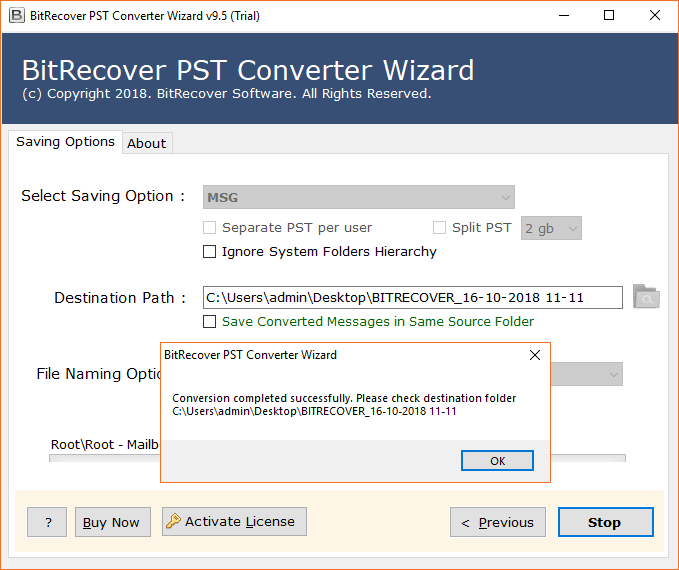The width and height of the screenshot is (679, 570).
Task: Click 'Conversion completed successfully' message text
Action: [263, 398]
